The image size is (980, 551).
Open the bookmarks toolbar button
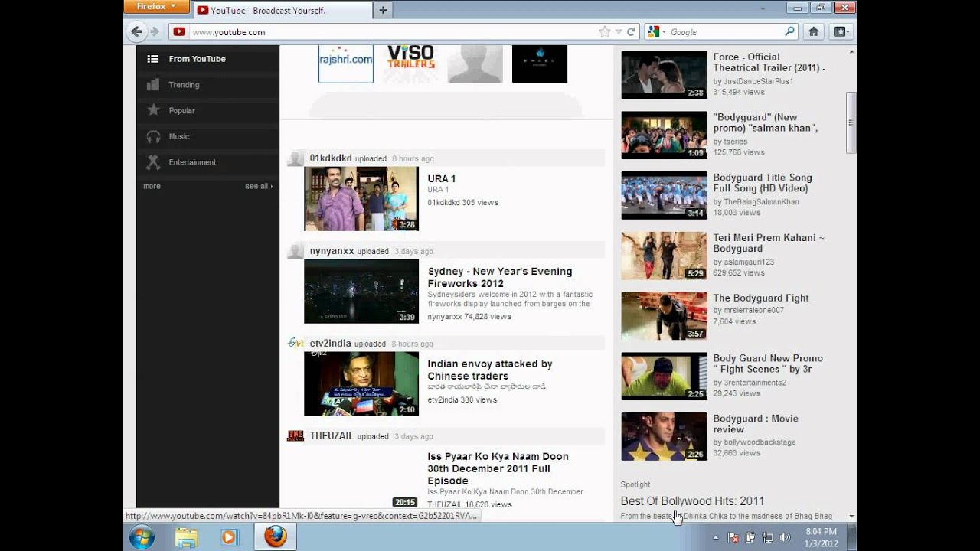840,31
